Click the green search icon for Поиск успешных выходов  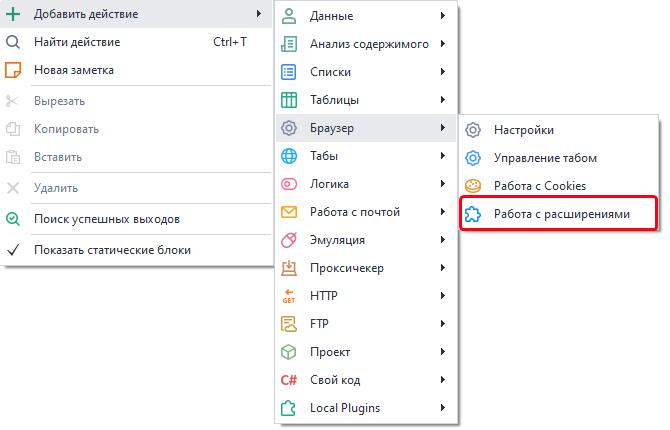(x=13, y=219)
